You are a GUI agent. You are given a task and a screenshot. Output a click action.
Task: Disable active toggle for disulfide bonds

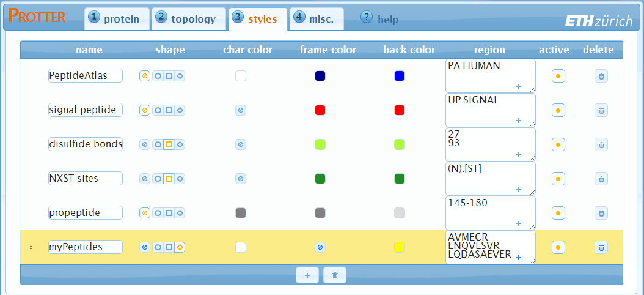click(558, 144)
